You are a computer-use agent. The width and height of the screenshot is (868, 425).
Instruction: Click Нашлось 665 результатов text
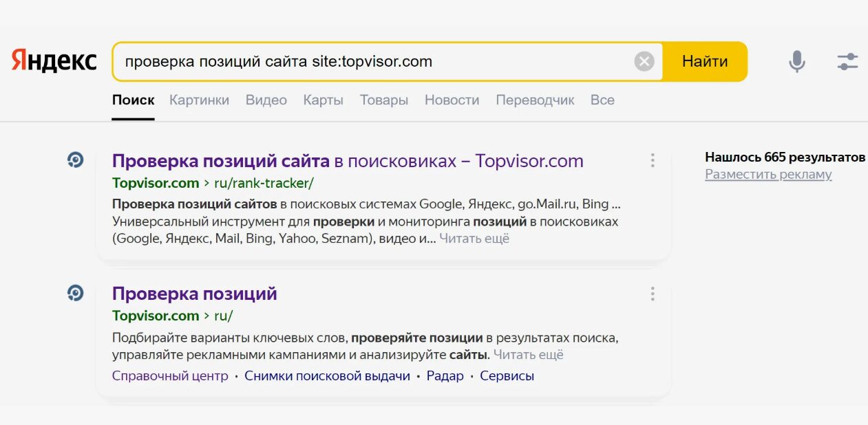point(785,157)
